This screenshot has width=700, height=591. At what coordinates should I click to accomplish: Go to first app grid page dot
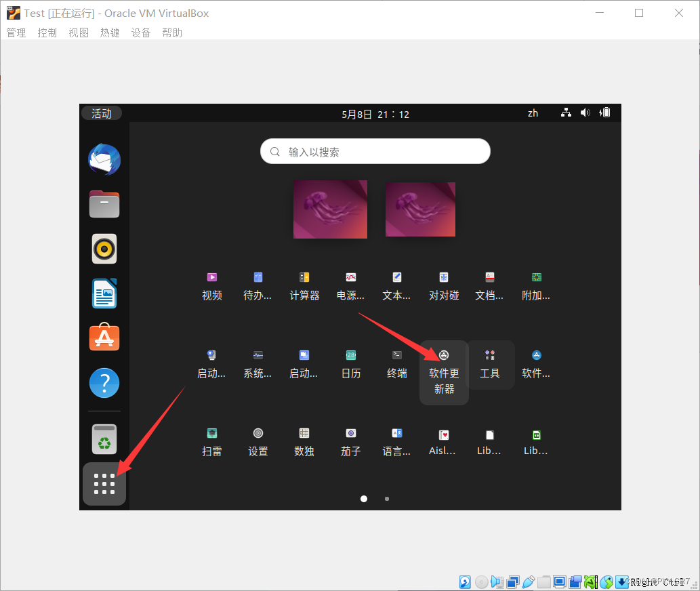[x=364, y=499]
